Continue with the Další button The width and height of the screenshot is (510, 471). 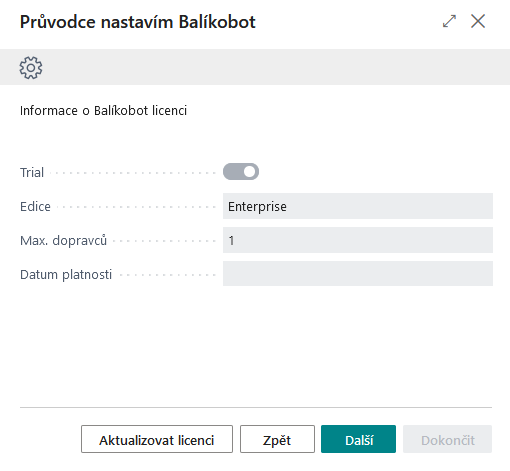pyautogui.click(x=358, y=439)
